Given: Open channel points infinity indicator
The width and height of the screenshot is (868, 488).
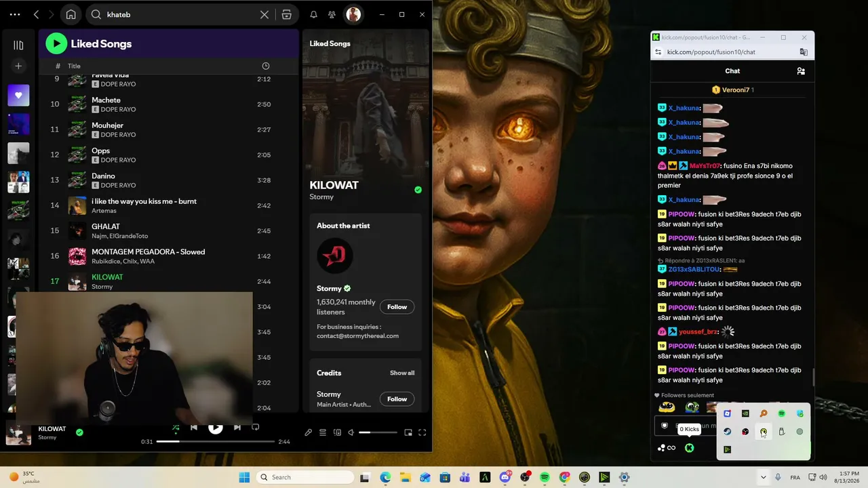Looking at the screenshot, I should pos(667,448).
